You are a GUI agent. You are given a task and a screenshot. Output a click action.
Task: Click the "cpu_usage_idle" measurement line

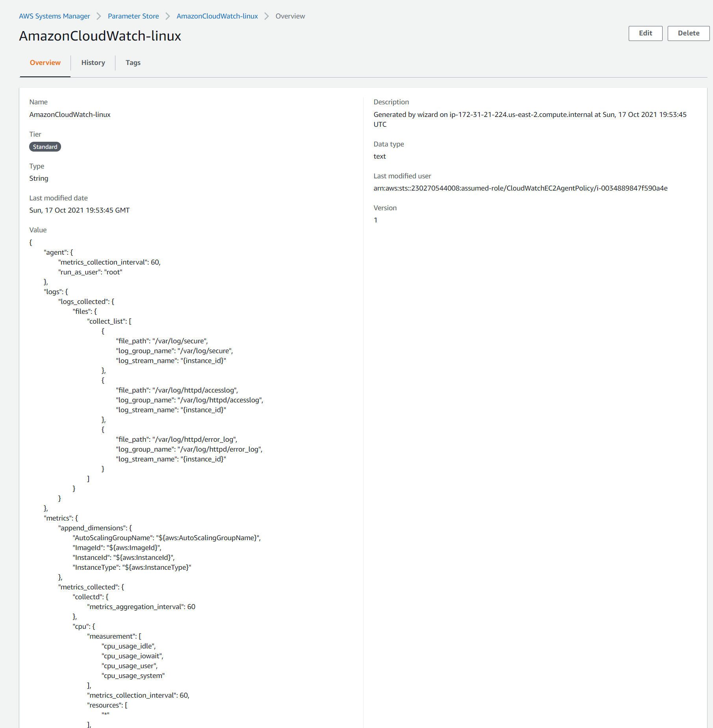tap(129, 646)
